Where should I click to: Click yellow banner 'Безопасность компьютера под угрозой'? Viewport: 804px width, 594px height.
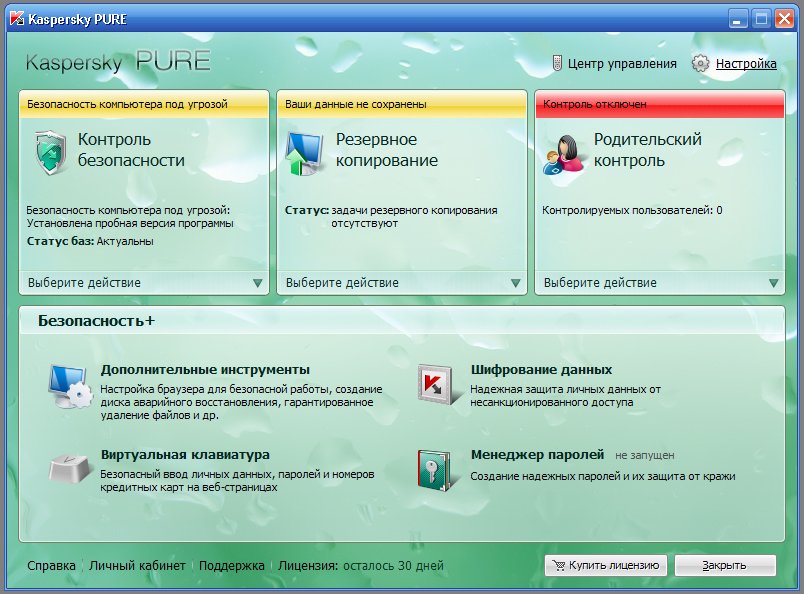pyautogui.click(x=144, y=104)
